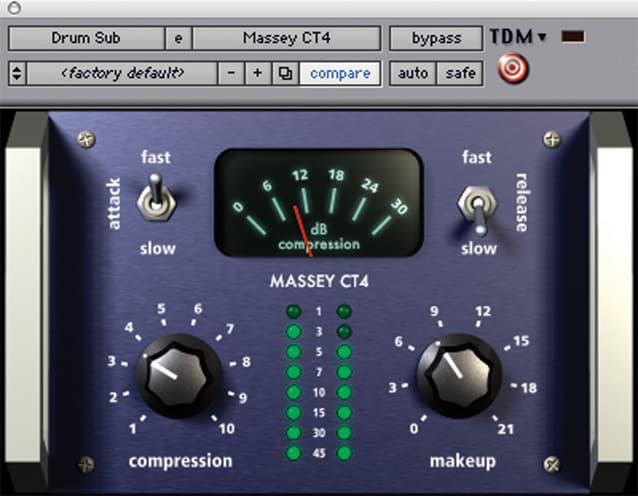This screenshot has width=638, height=496.
Task: Click the compression knob mark 5
Action: coord(161,309)
